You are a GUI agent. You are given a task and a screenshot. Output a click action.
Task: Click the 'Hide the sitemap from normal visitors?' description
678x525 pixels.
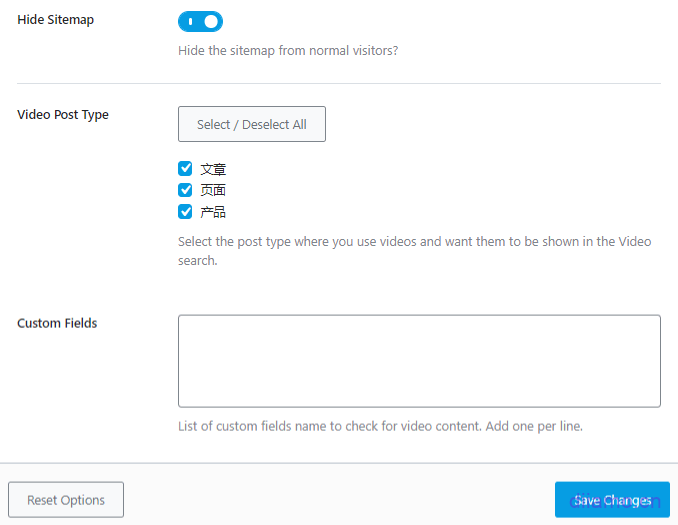tap(288, 51)
